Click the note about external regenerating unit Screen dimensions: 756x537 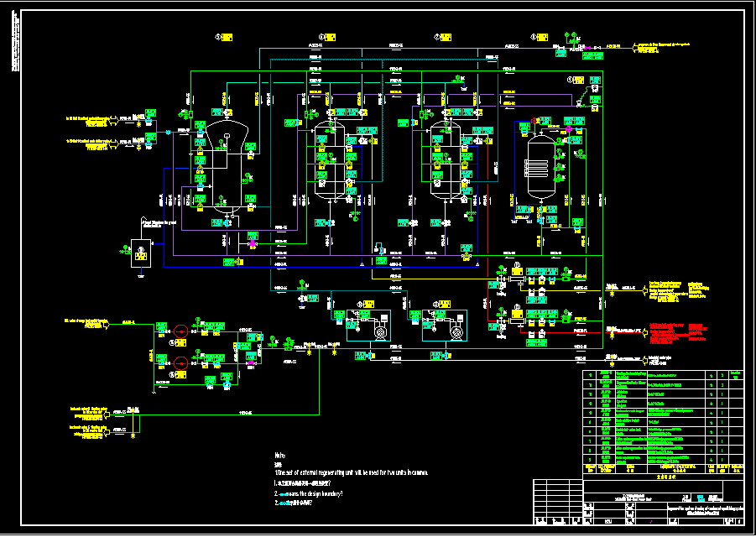click(351, 472)
